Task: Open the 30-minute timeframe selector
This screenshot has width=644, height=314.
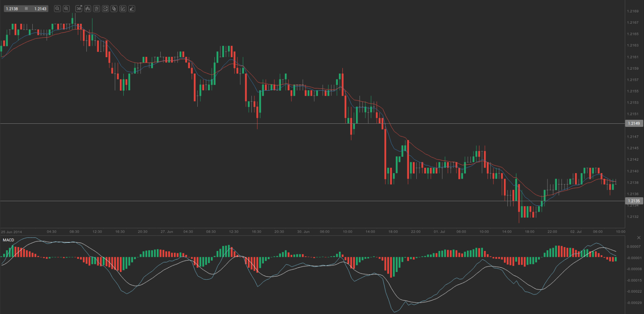Action: click(79, 9)
